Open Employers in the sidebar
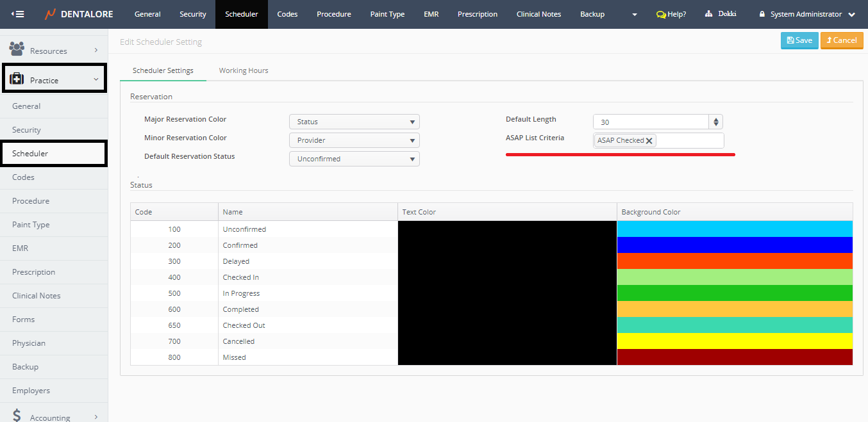This screenshot has height=422, width=868. [x=31, y=391]
